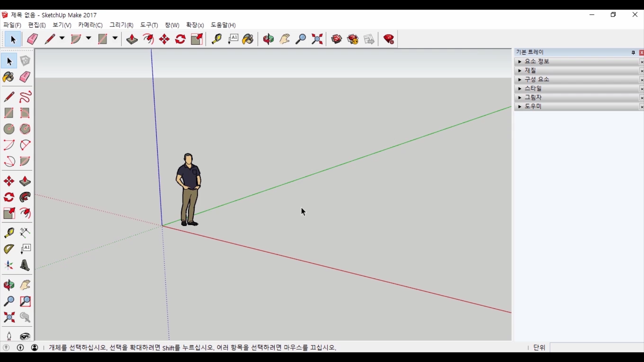The image size is (644, 362).
Task: Activate the Protractor tool in left toolbar
Action: pos(9,249)
